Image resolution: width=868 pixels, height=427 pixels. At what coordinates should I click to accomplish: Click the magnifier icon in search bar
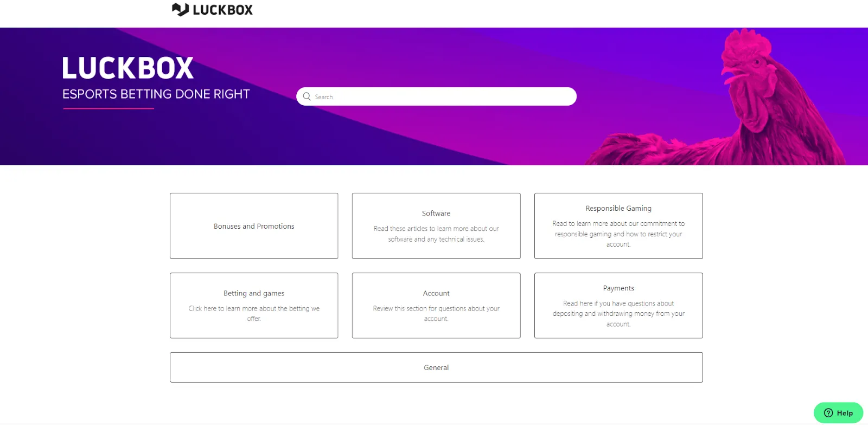pos(307,96)
